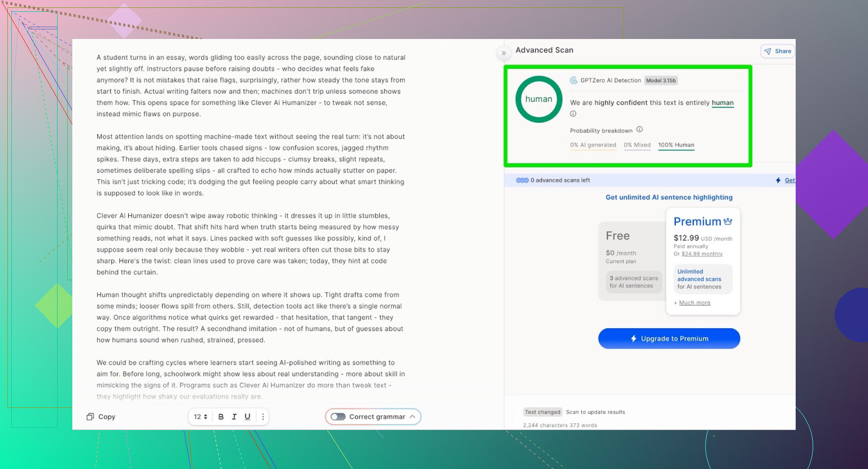Viewport: 868px width, 469px height.
Task: Click the $24.99 monthly pricing link
Action: (x=702, y=254)
